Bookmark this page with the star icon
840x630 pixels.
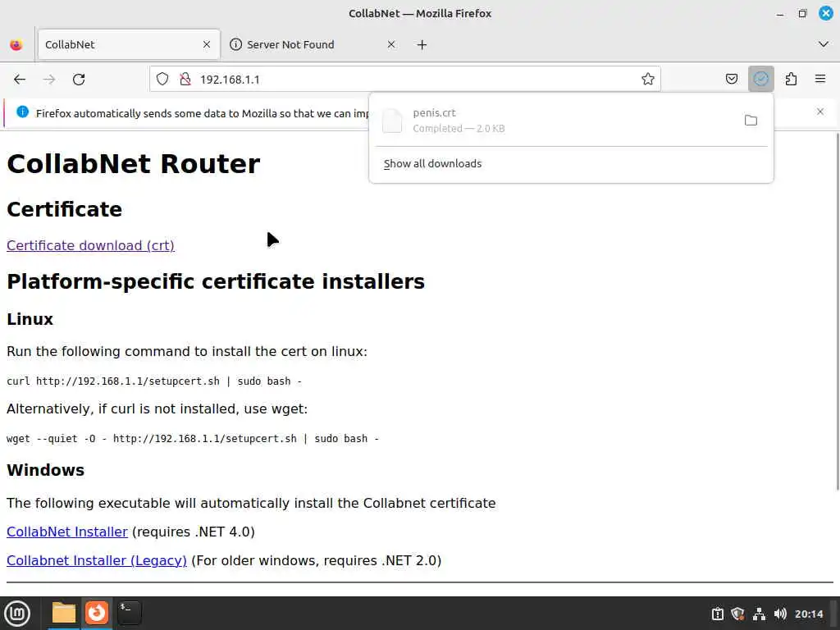pyautogui.click(x=648, y=80)
